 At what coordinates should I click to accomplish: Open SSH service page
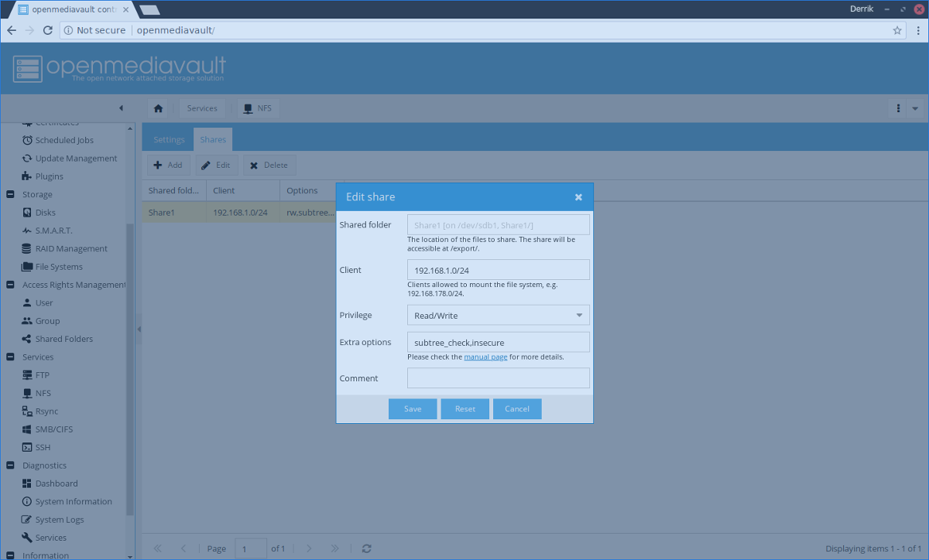click(x=36, y=447)
